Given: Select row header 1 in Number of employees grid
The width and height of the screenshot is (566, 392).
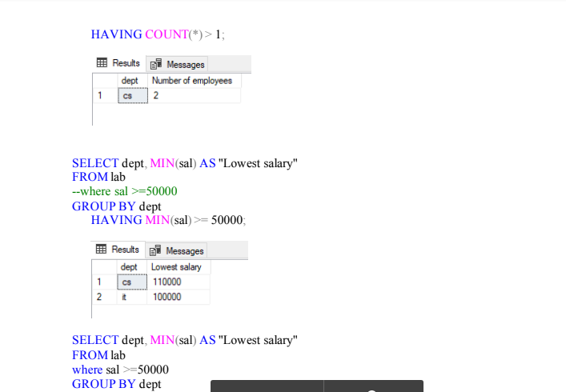Looking at the screenshot, I should pyautogui.click(x=106, y=96).
